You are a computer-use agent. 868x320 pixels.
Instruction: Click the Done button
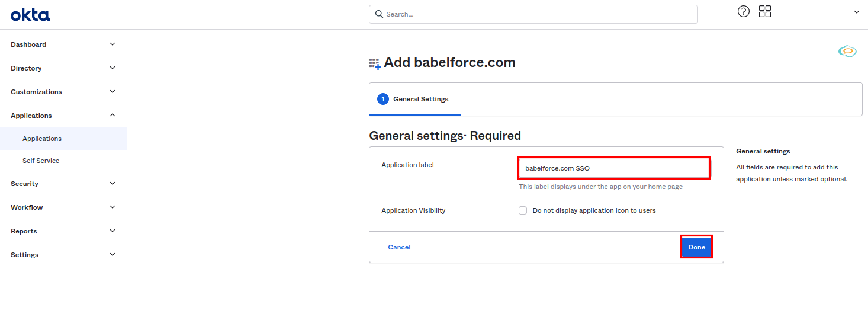(x=696, y=247)
